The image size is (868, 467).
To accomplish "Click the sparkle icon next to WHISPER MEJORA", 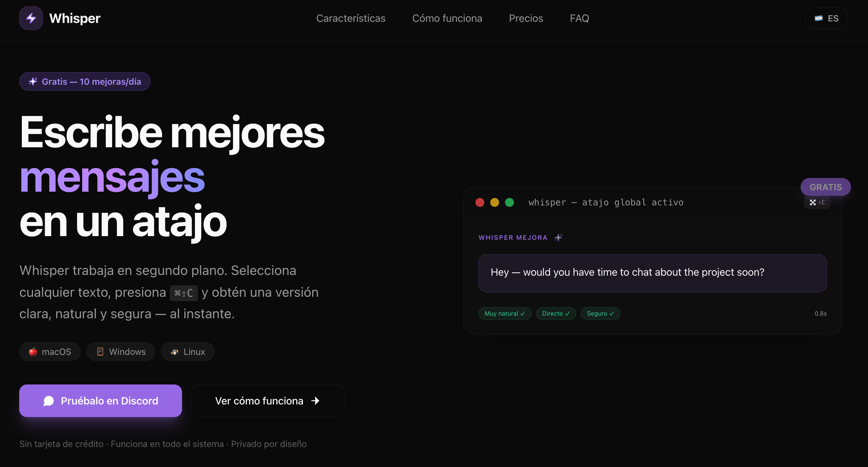I will pos(558,237).
